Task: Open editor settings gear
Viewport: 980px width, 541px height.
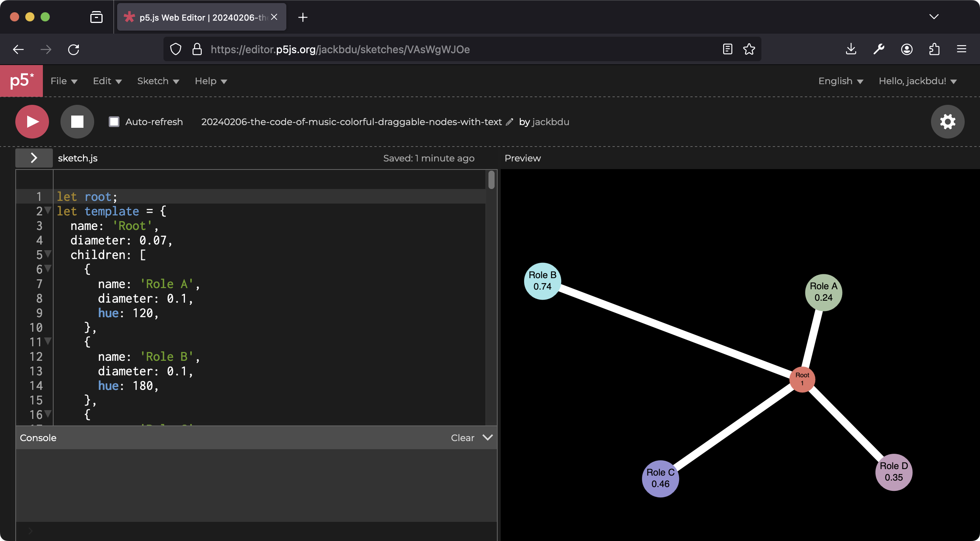Action: point(947,122)
